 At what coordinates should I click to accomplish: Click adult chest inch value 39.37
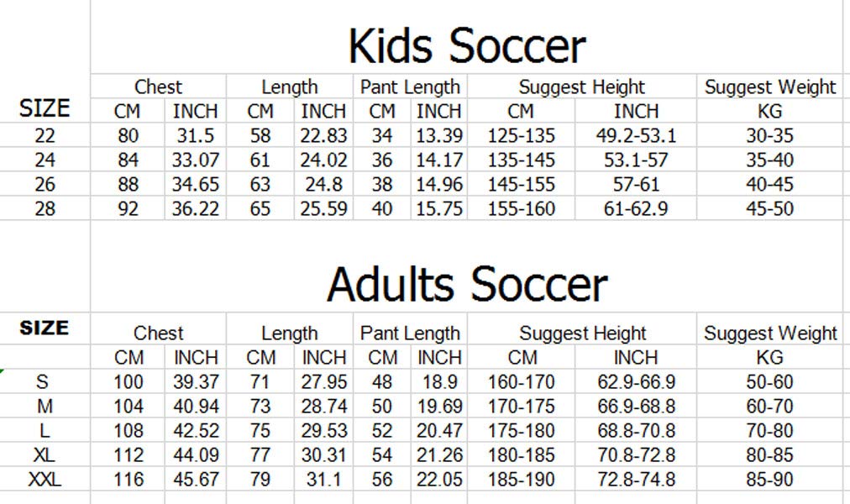196,383
